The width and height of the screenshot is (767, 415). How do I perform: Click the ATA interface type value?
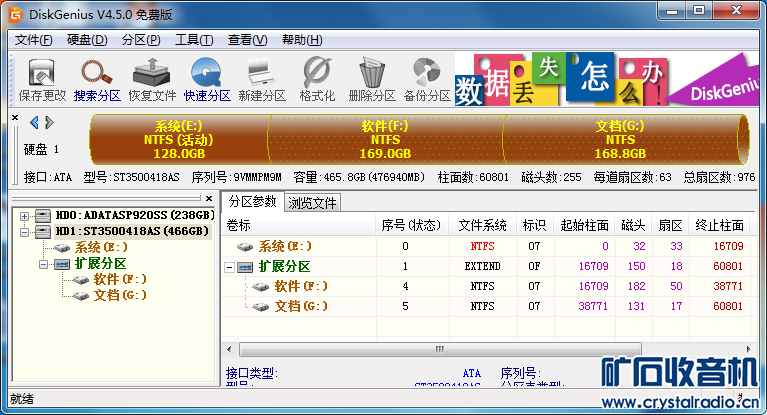(x=472, y=373)
